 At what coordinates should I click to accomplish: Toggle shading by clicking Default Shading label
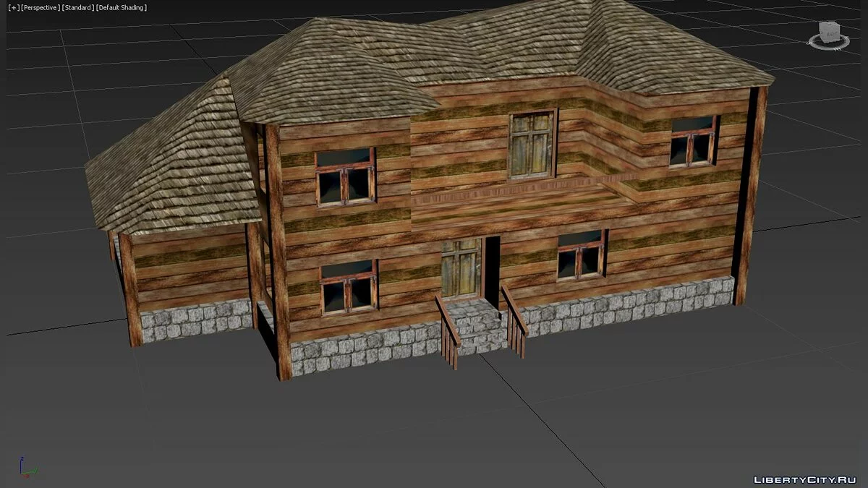click(x=123, y=7)
